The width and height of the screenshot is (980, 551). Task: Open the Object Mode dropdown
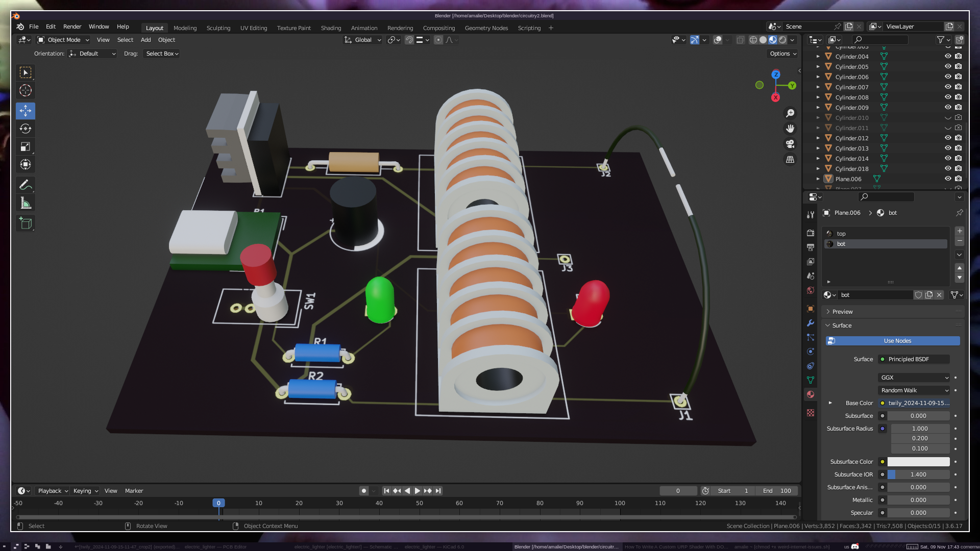coord(63,40)
